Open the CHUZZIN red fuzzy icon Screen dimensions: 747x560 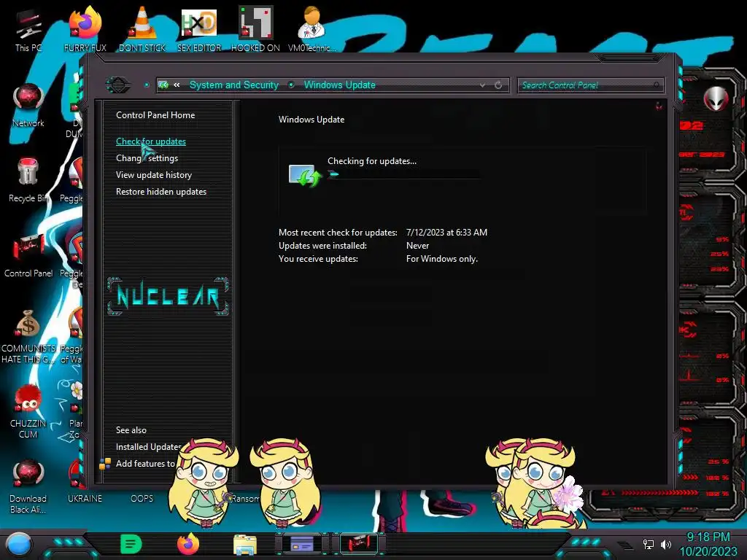tap(28, 411)
